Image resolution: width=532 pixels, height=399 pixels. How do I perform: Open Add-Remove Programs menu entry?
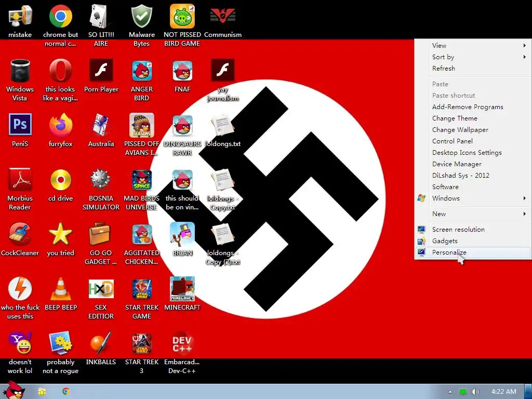point(473,107)
